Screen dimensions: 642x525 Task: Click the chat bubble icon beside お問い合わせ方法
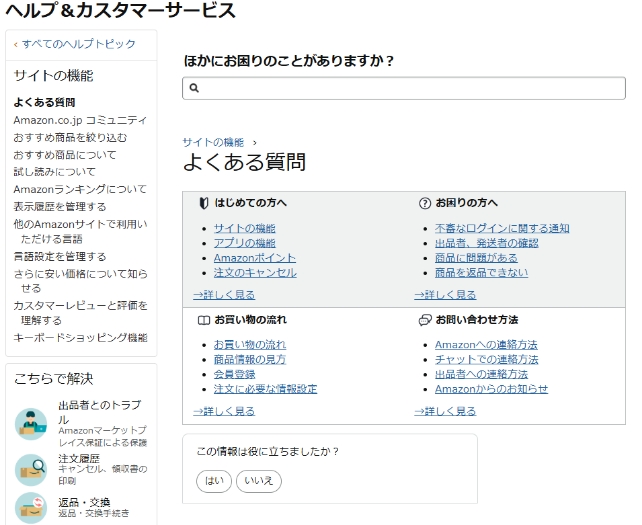pos(425,320)
